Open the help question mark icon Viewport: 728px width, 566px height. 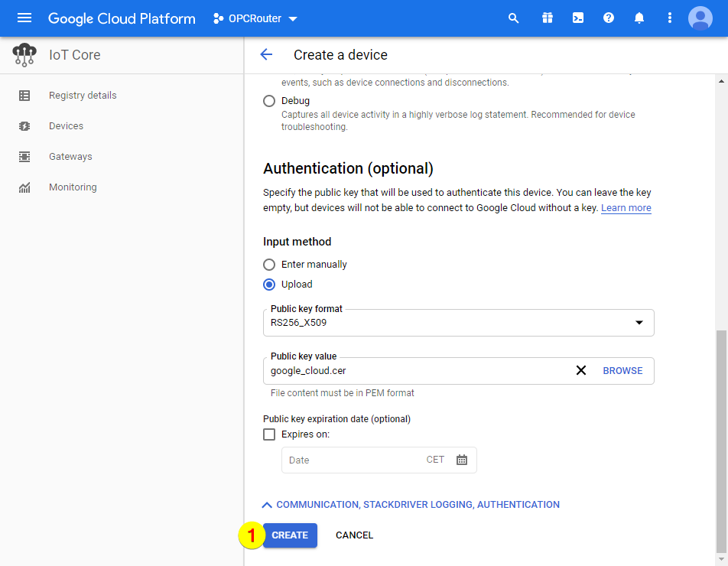pyautogui.click(x=608, y=18)
